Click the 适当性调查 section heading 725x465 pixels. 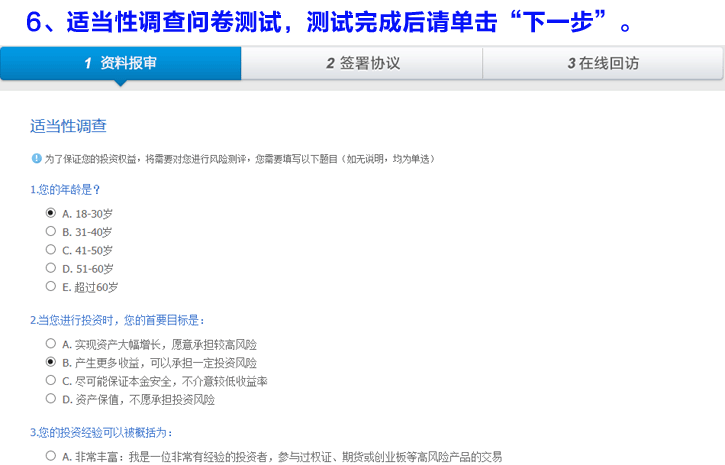[68, 126]
